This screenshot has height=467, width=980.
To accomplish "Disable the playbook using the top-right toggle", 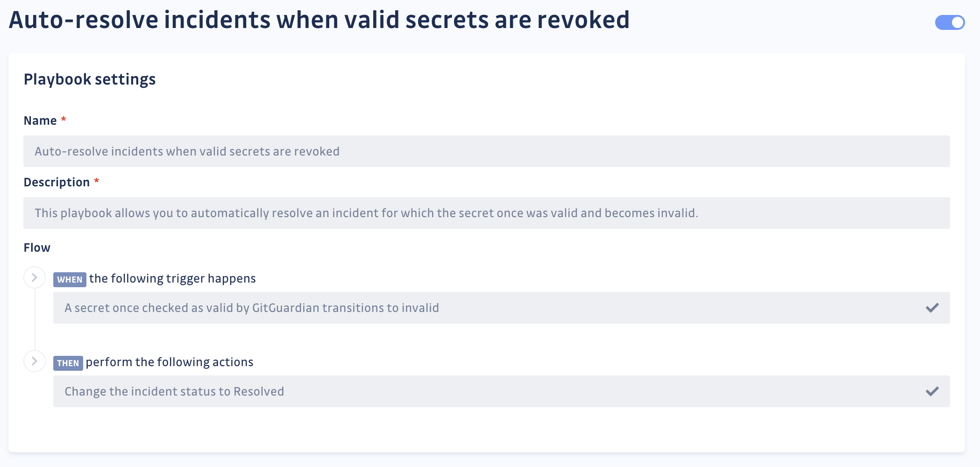I will coord(950,21).
